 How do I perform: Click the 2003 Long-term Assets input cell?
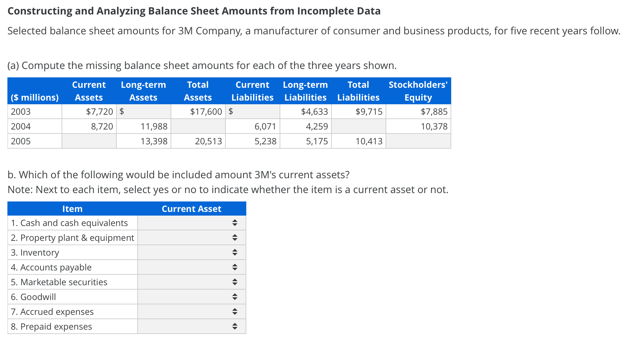144,111
